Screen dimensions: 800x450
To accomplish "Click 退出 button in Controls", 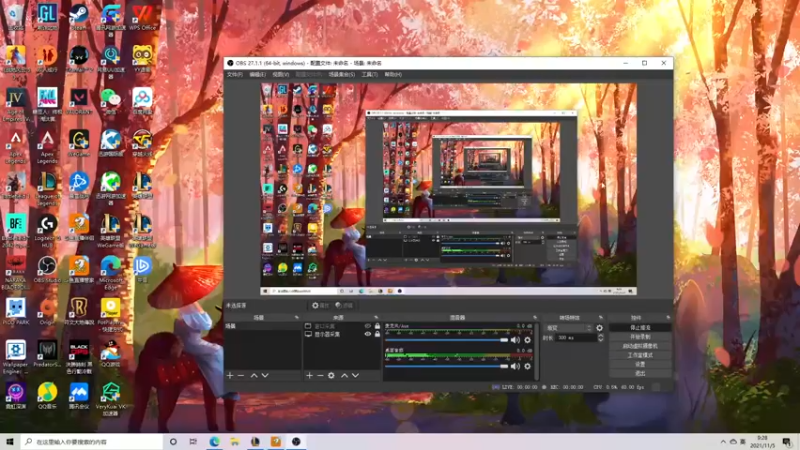I will click(x=640, y=373).
